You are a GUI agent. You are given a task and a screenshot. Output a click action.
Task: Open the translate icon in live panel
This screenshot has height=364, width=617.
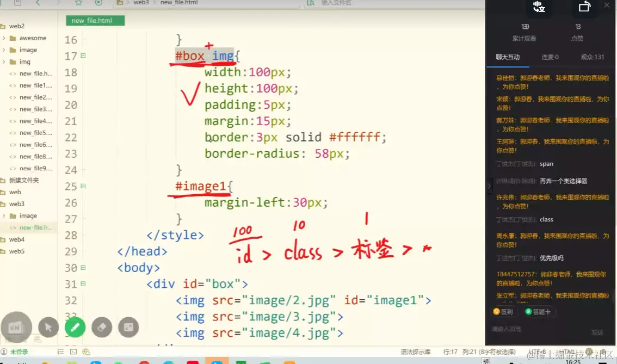[x=539, y=7]
